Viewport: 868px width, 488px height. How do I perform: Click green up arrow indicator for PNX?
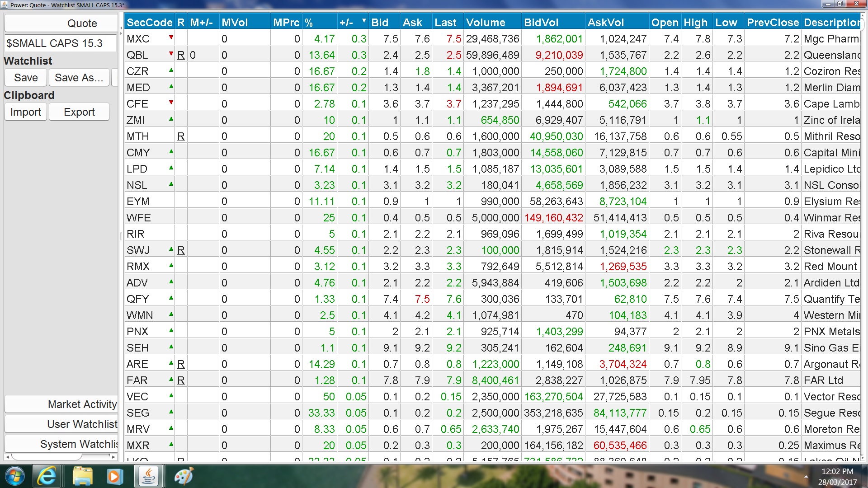171,330
